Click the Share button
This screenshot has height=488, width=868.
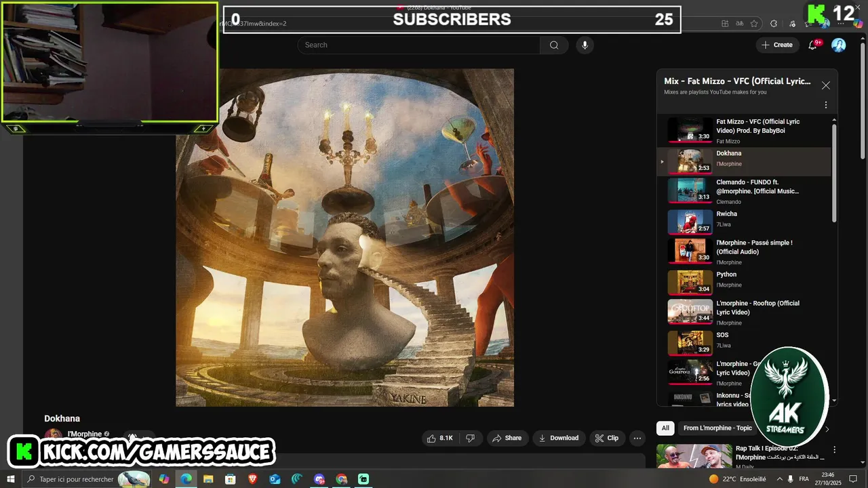tap(507, 438)
